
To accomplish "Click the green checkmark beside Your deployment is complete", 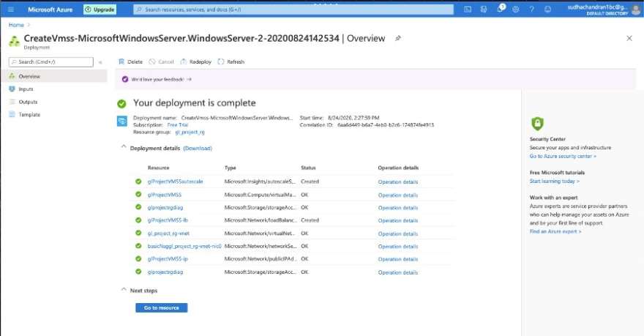I will click(x=121, y=103).
